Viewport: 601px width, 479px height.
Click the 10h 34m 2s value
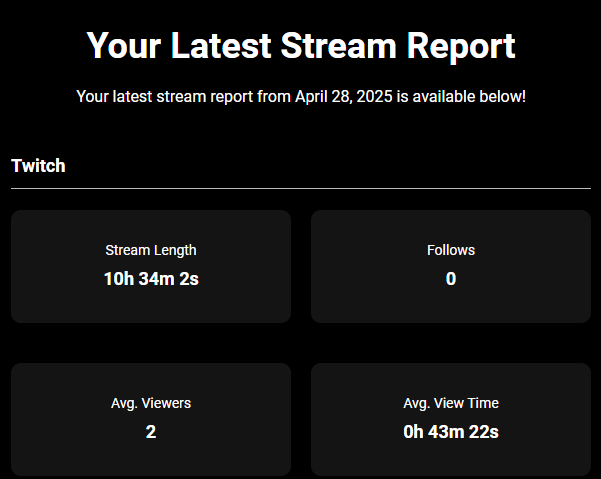151,279
